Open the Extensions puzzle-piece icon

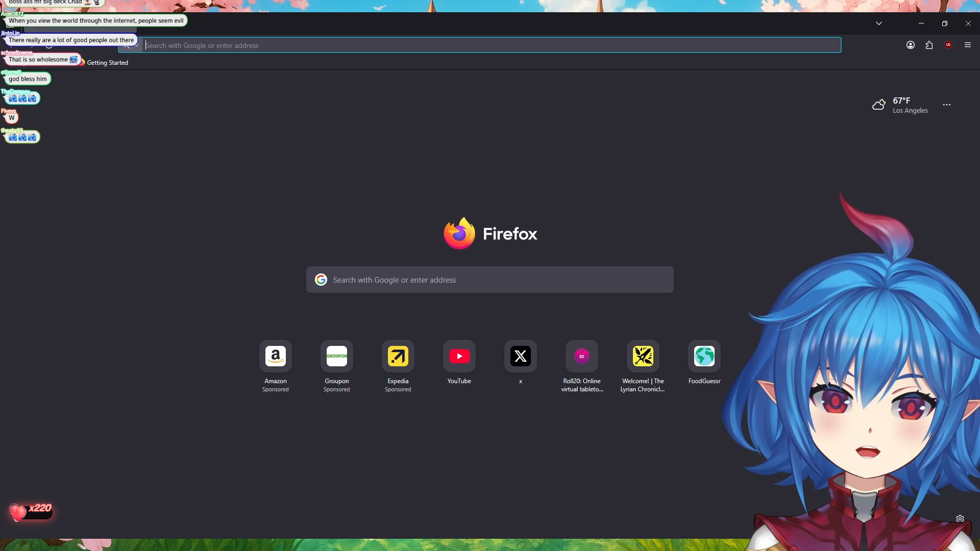point(929,45)
